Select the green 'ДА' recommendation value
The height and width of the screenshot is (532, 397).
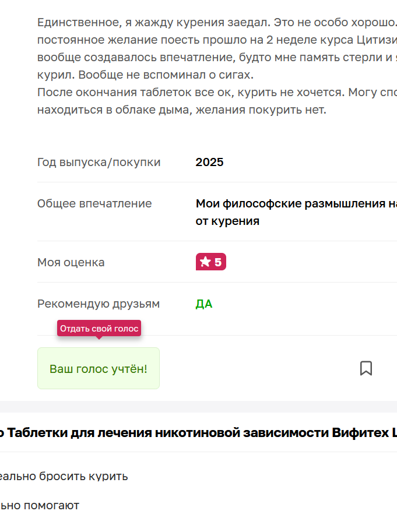pyautogui.click(x=204, y=304)
